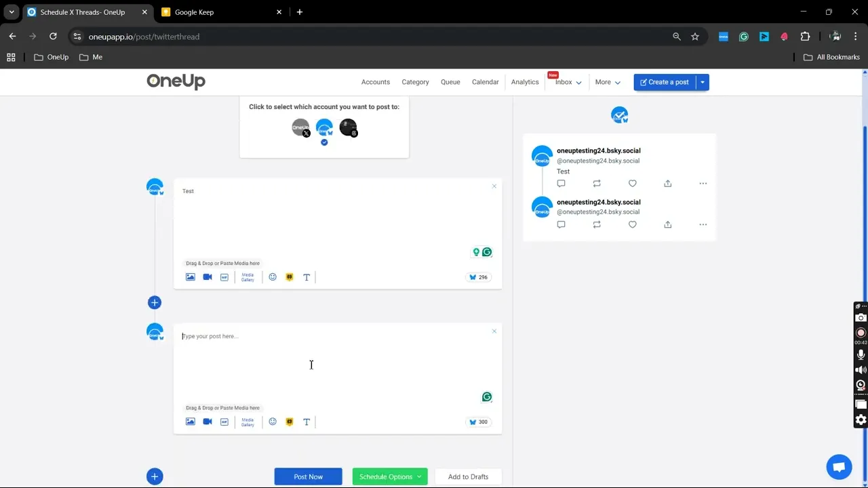Remove the empty second post with its X

[494, 331]
